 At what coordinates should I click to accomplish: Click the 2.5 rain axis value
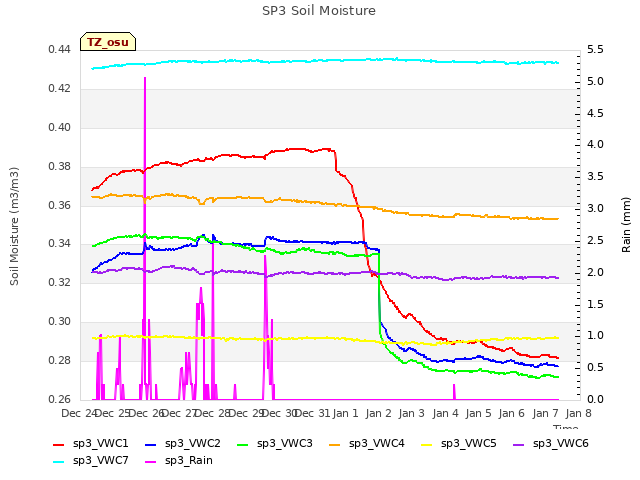click(595, 240)
